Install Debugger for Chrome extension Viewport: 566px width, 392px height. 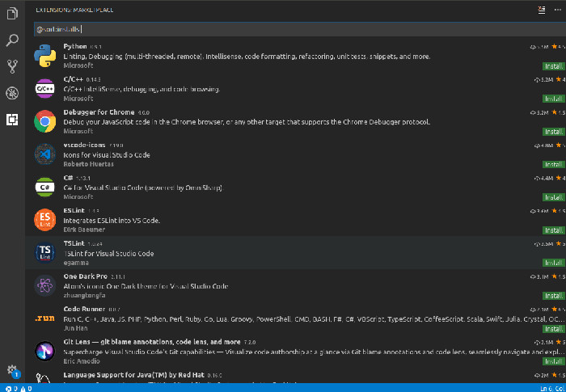pyautogui.click(x=553, y=131)
